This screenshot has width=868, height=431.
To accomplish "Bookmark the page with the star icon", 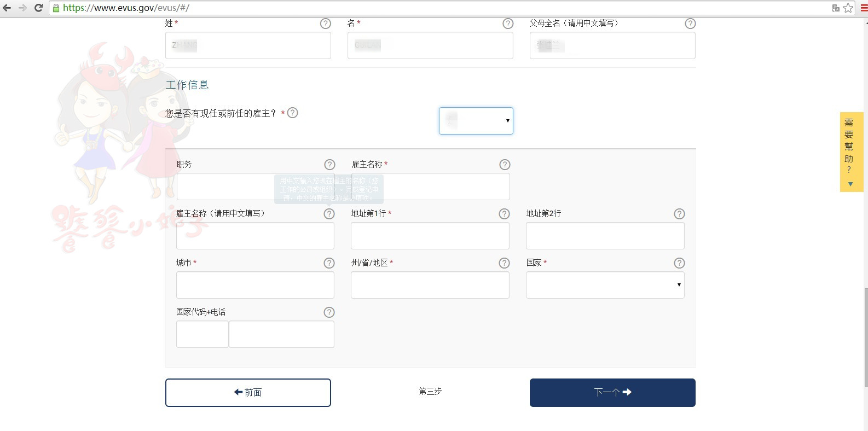I will (x=848, y=8).
